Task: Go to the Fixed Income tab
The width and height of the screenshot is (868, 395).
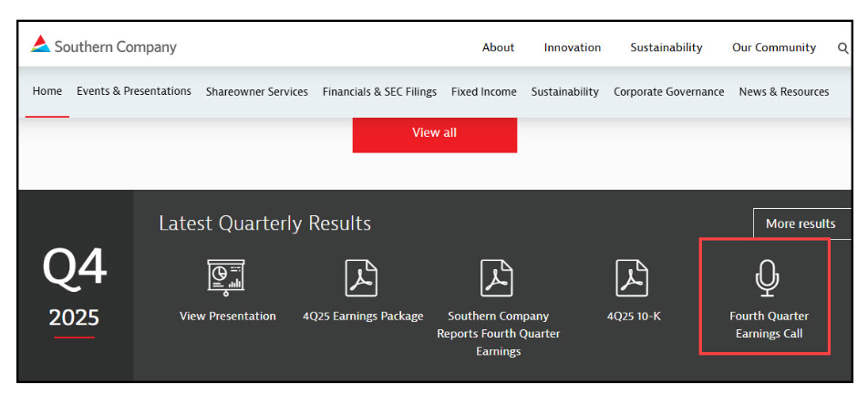Action: [x=483, y=92]
